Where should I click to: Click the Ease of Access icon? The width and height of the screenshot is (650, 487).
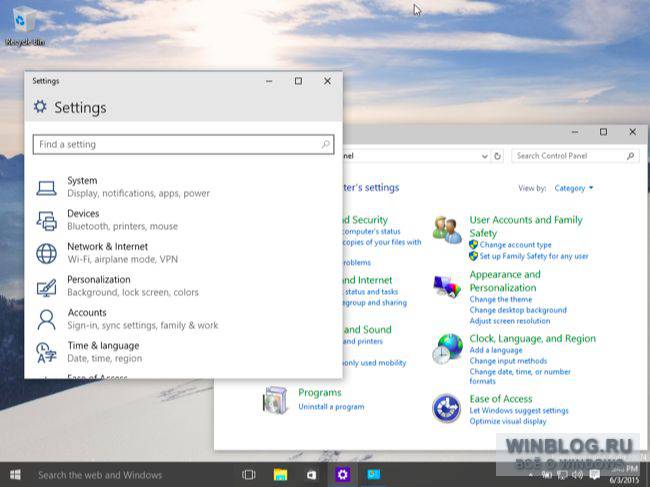(446, 408)
